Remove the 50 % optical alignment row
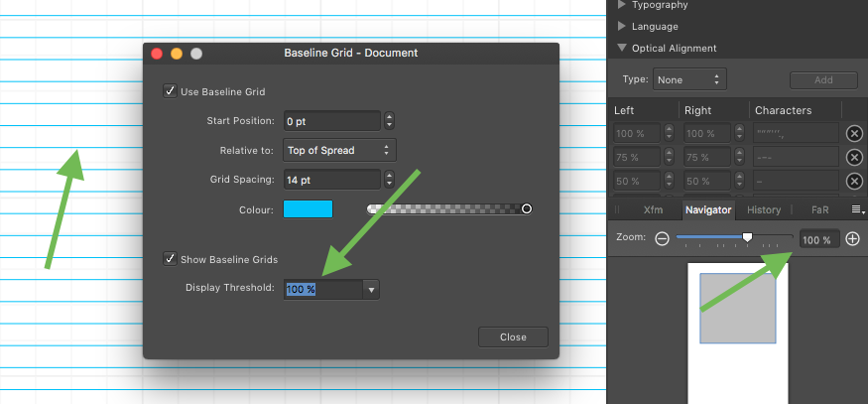 (x=854, y=181)
